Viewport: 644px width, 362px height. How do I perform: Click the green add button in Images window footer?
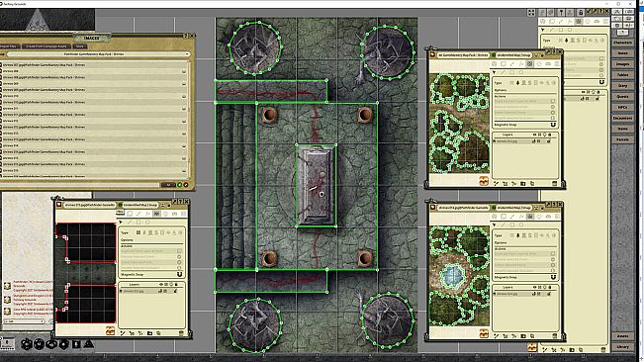pyautogui.click(x=179, y=185)
